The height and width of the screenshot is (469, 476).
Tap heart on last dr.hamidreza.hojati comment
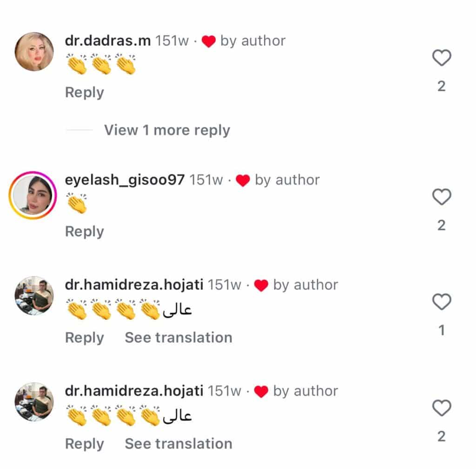pyautogui.click(x=442, y=408)
